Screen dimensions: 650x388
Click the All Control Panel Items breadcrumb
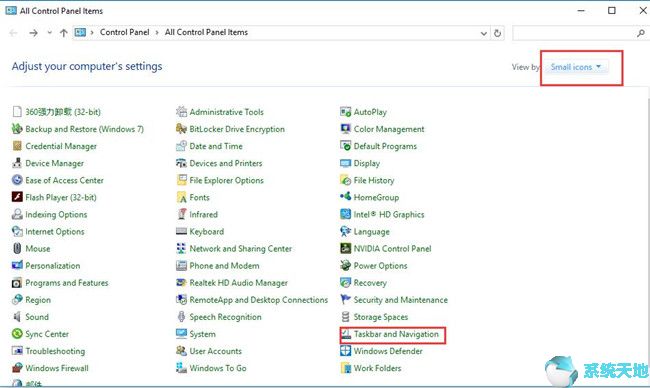206,32
